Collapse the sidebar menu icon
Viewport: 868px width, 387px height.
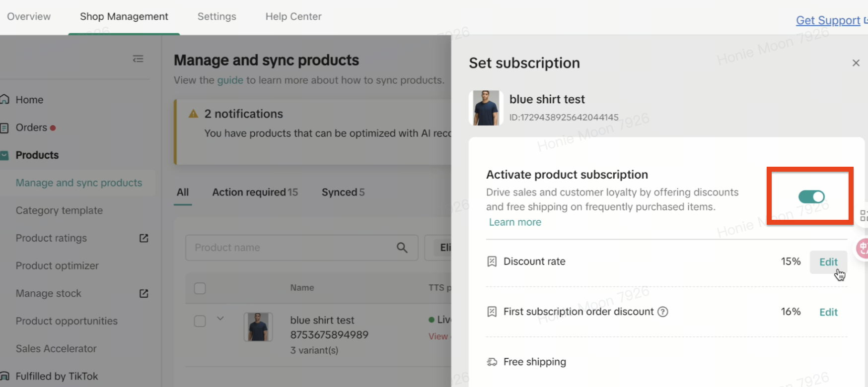[x=138, y=59]
